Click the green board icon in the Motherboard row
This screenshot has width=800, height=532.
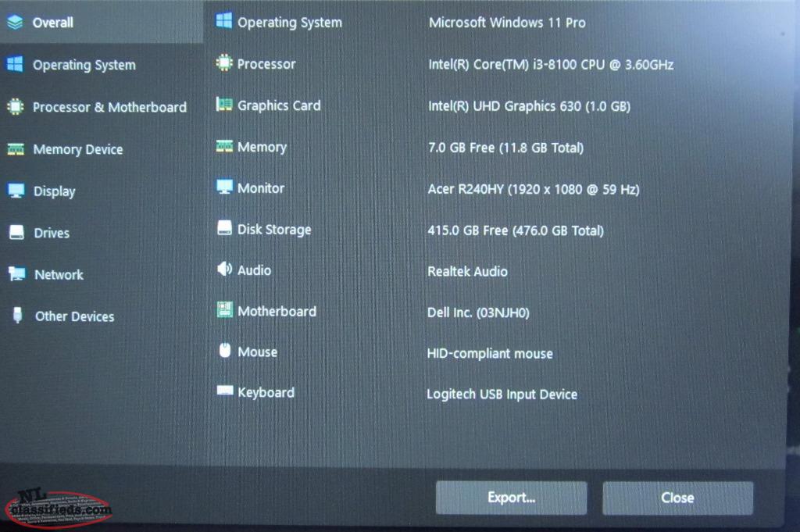(x=224, y=309)
